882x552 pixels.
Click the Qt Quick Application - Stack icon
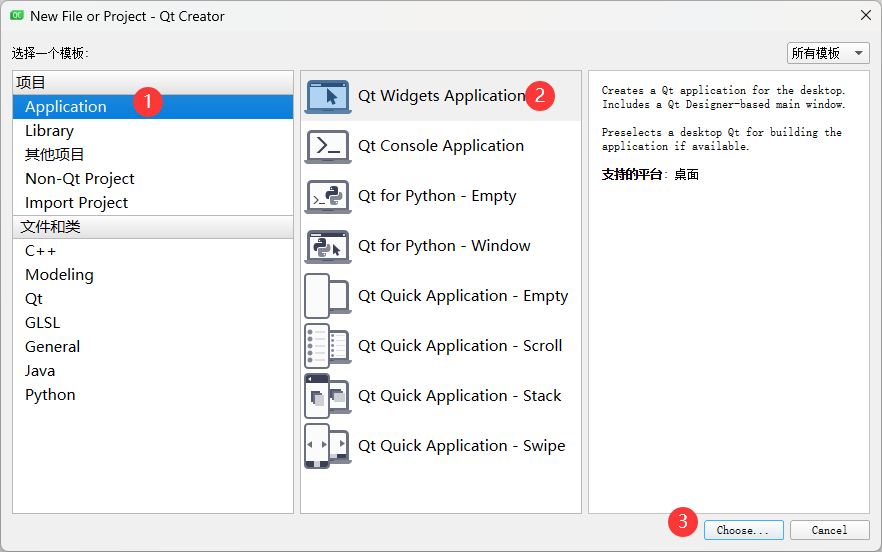(x=327, y=396)
